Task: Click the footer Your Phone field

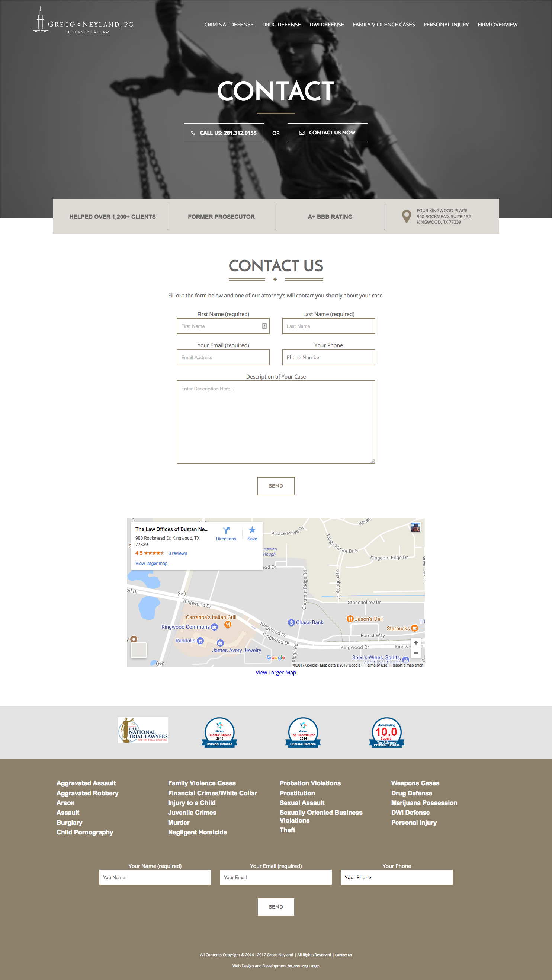Action: (397, 877)
